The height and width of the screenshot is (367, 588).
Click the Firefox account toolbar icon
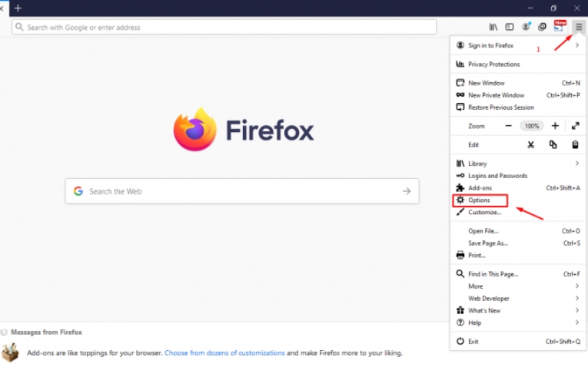coord(527,27)
